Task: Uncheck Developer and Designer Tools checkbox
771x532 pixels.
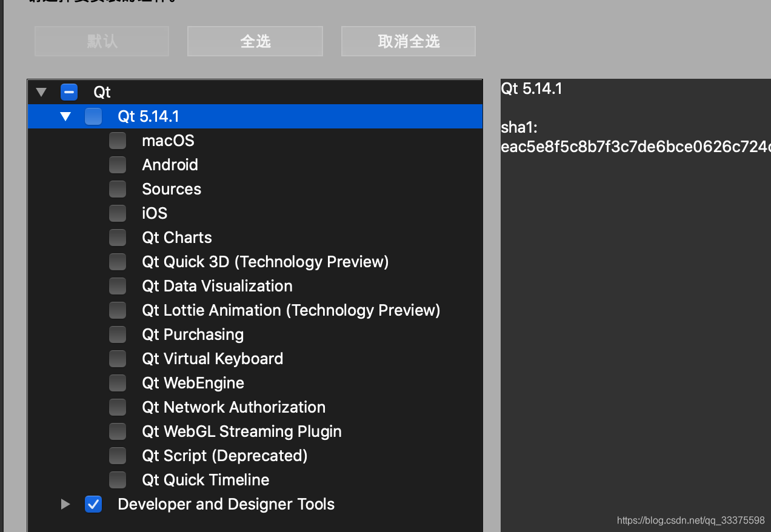Action: click(93, 504)
